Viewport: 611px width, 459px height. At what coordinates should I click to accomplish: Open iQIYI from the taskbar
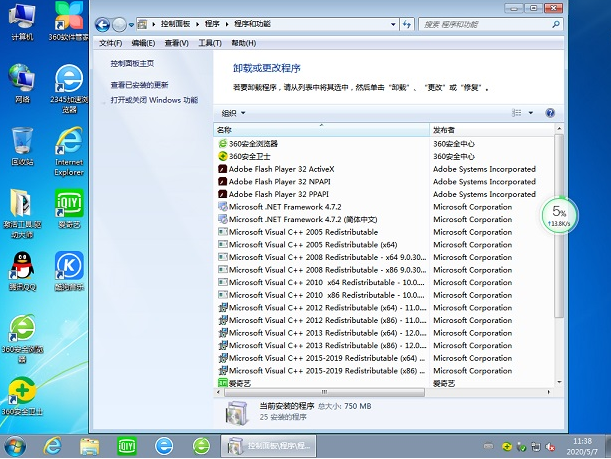[127, 445]
